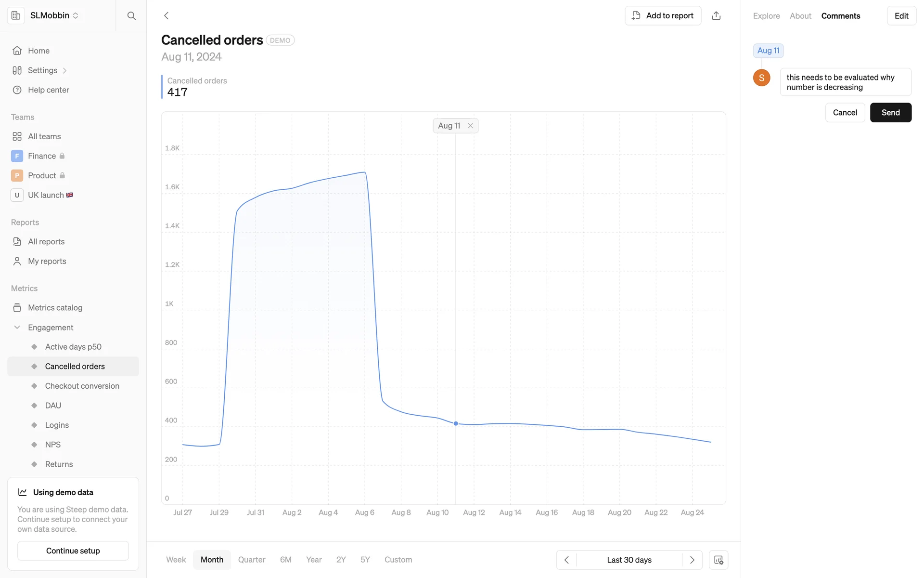Click the Aug 11 data point on chart
The width and height of the screenshot is (924, 578).
(x=456, y=424)
